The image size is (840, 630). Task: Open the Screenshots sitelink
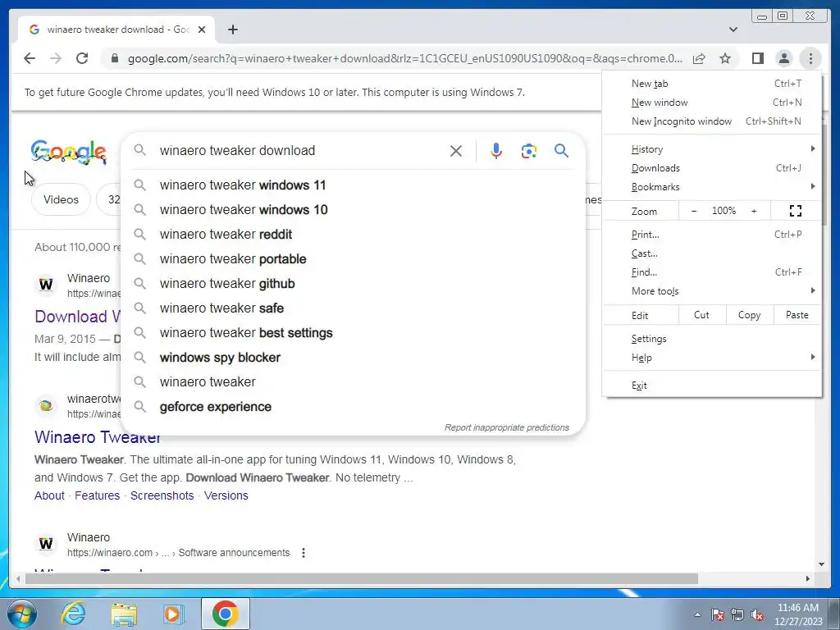coord(162,495)
